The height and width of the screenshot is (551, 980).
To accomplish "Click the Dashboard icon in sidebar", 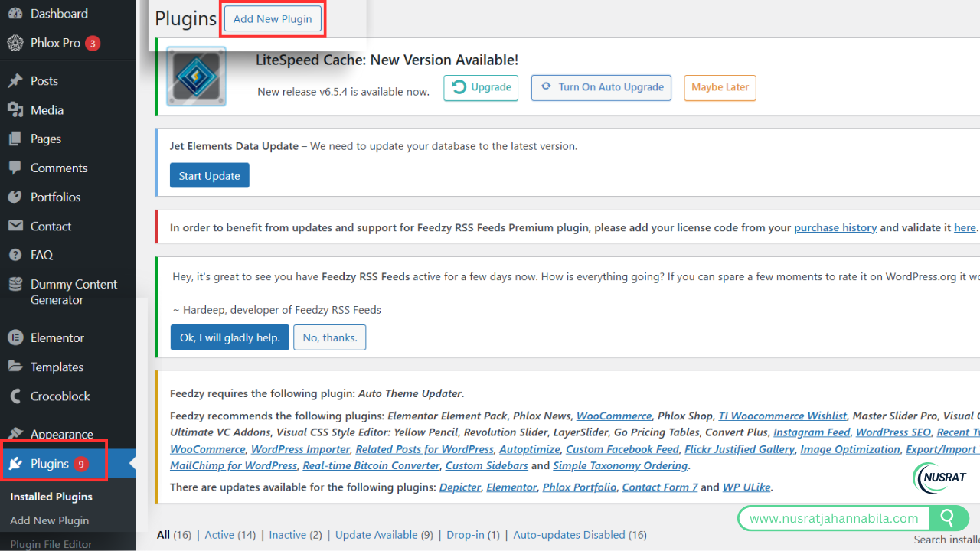I will [x=15, y=14].
